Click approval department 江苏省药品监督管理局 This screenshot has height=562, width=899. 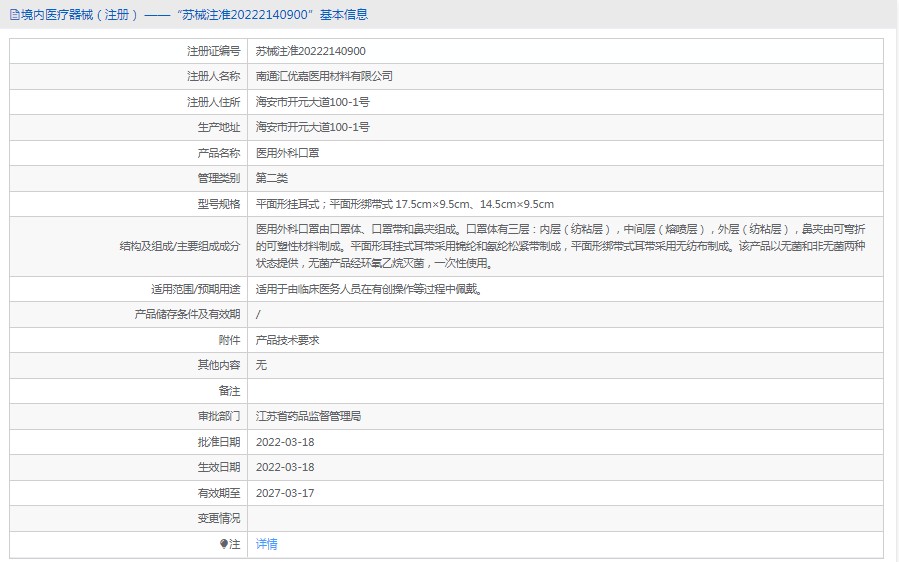tap(308, 416)
